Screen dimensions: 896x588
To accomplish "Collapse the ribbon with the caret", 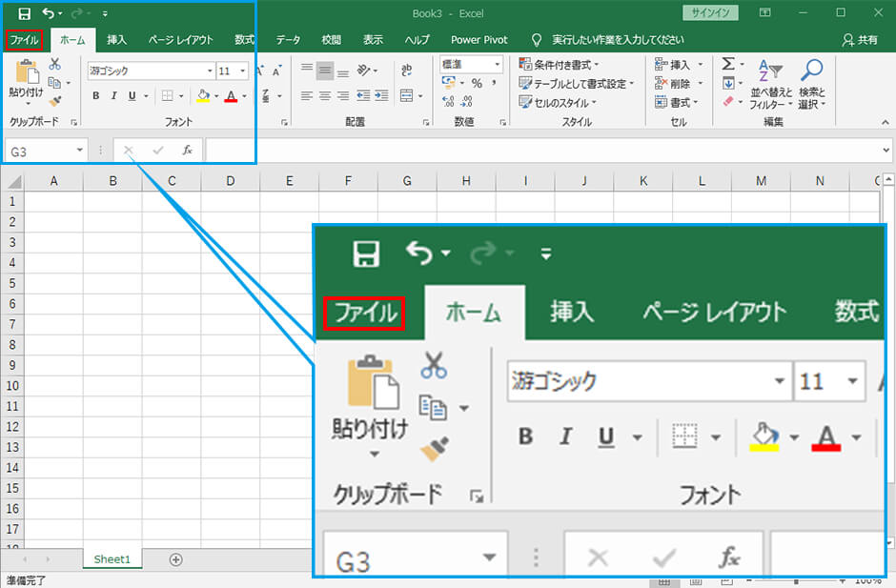I will [886, 122].
